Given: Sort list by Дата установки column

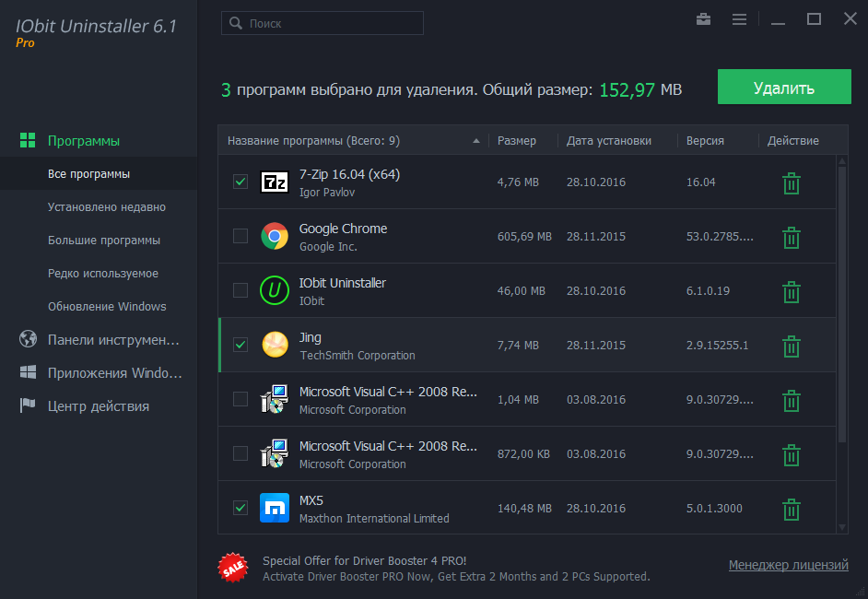Looking at the screenshot, I should (609, 141).
